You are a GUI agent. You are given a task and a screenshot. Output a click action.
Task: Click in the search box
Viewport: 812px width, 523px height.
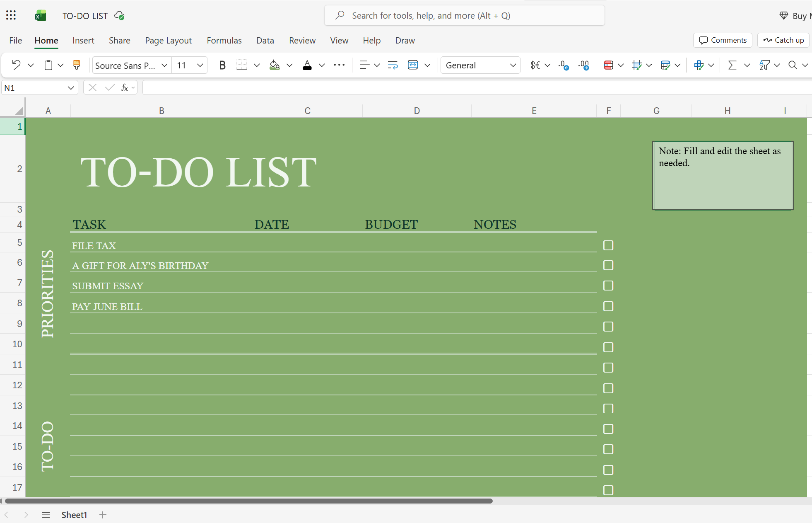[x=464, y=15]
